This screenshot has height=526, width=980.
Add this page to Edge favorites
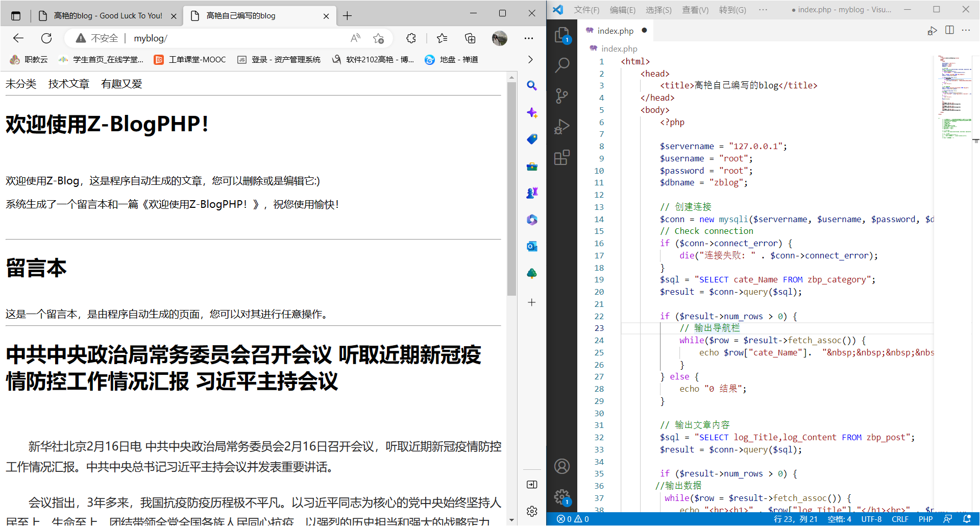tap(378, 38)
